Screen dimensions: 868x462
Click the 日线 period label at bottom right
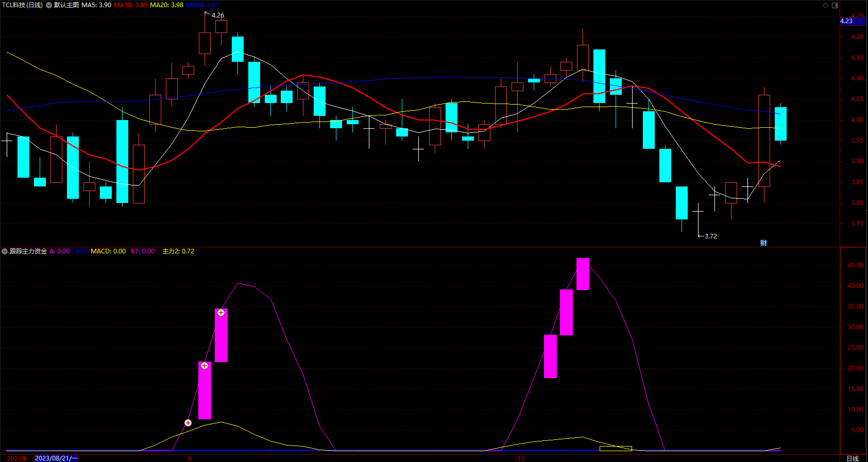(853, 458)
